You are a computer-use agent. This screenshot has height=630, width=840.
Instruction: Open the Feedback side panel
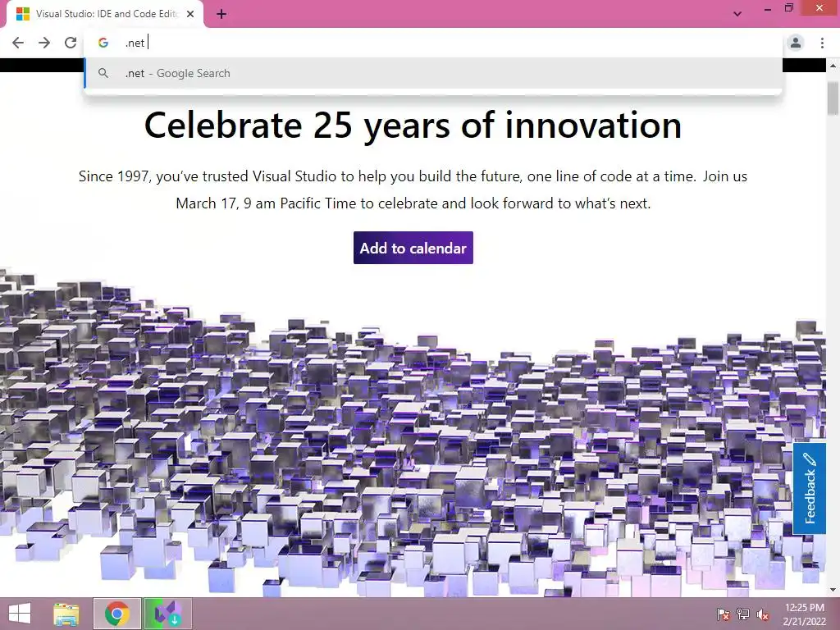(810, 489)
